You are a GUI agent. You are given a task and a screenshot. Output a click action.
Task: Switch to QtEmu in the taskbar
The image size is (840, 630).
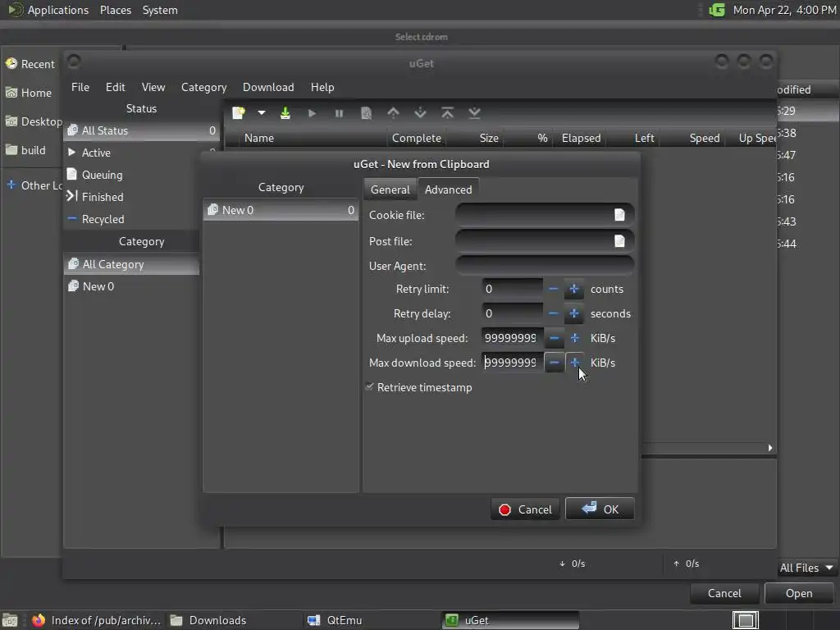(x=372, y=620)
